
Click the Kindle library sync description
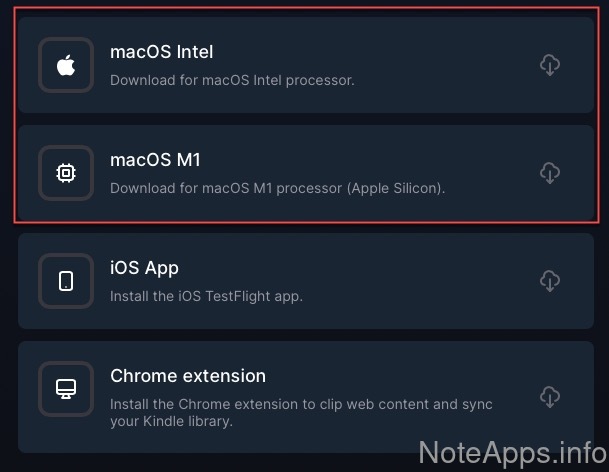coord(300,413)
